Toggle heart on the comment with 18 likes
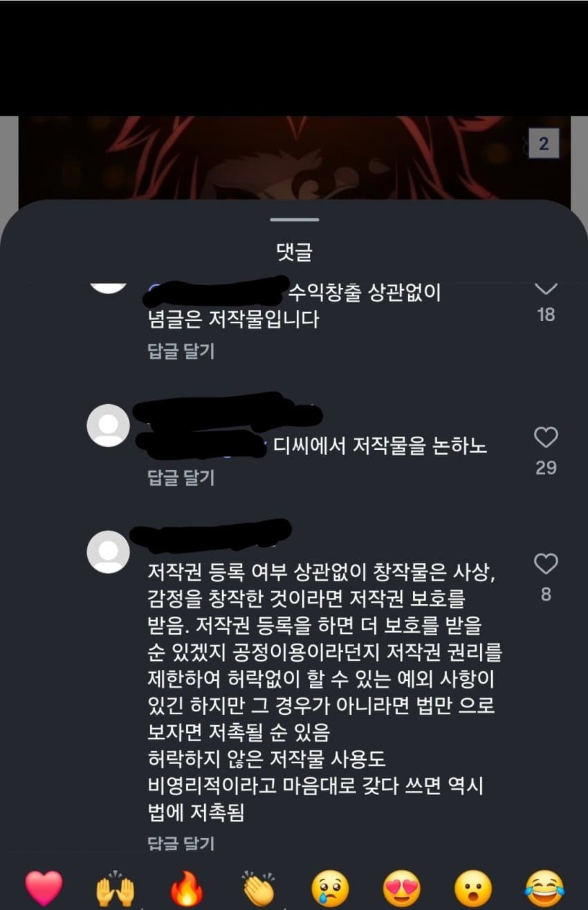This screenshot has width=588, height=910. click(546, 288)
